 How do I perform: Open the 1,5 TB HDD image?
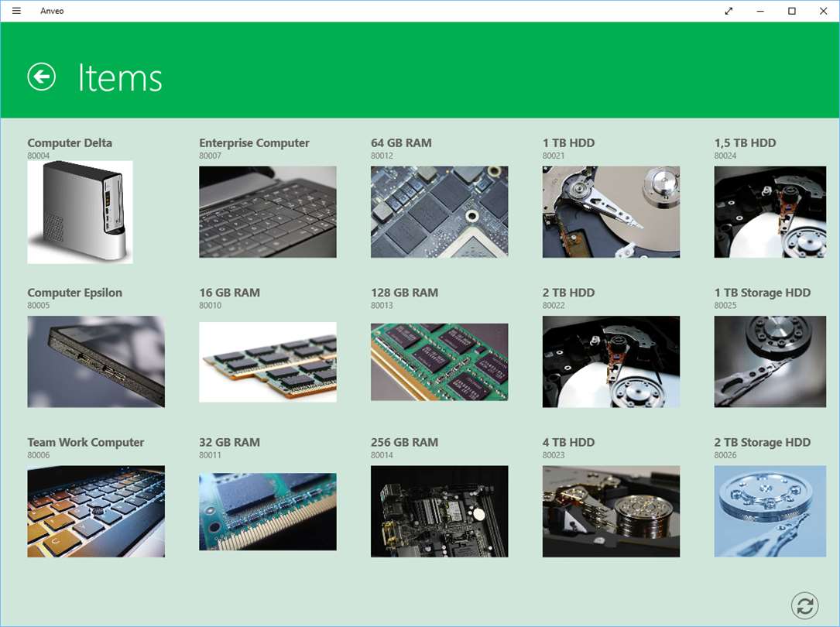[x=770, y=212]
